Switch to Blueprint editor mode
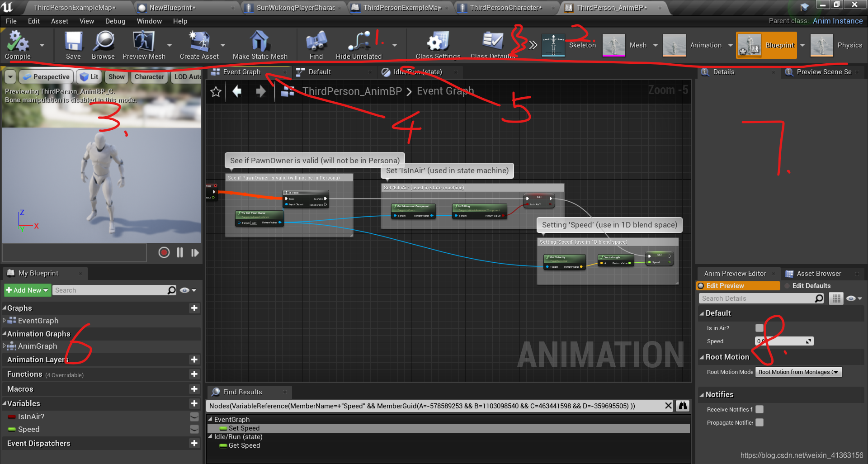This screenshot has width=868, height=464. [x=766, y=45]
